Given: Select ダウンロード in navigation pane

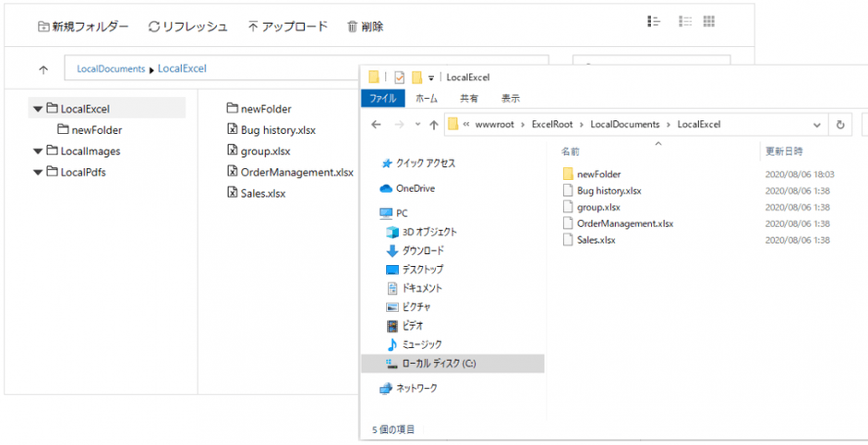Looking at the screenshot, I should pos(416,251).
